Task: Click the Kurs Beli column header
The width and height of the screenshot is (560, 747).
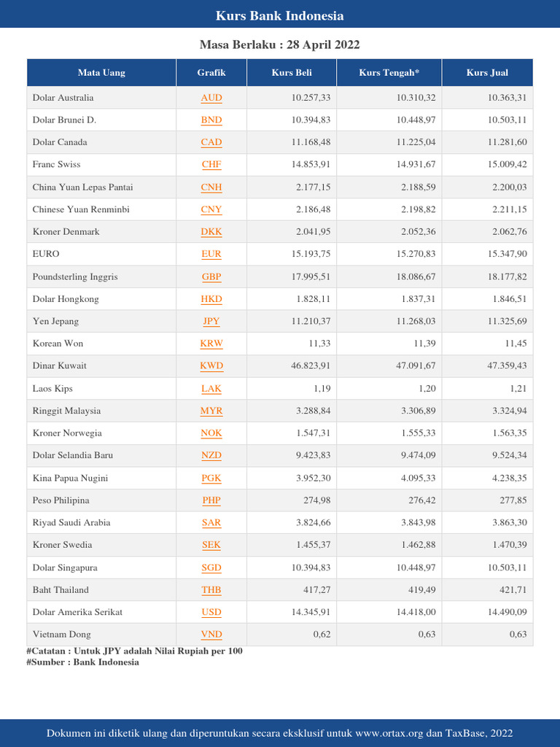Action: click(x=292, y=73)
